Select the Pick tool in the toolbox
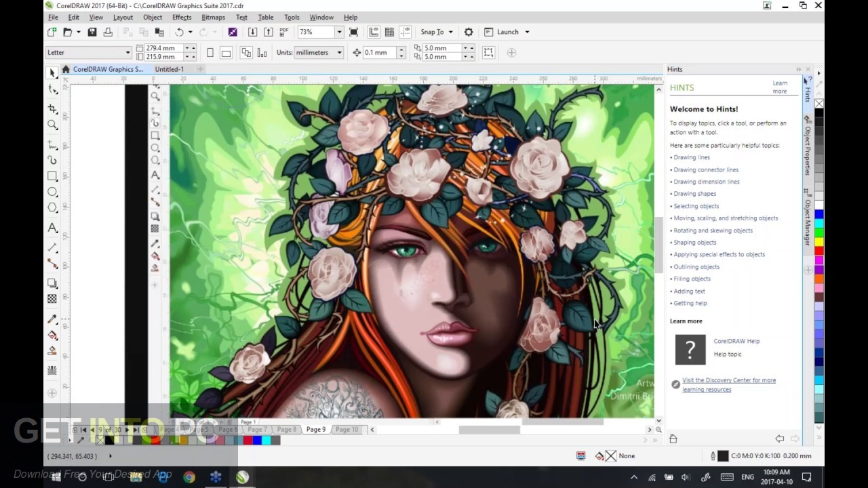The image size is (868, 488). coord(52,73)
